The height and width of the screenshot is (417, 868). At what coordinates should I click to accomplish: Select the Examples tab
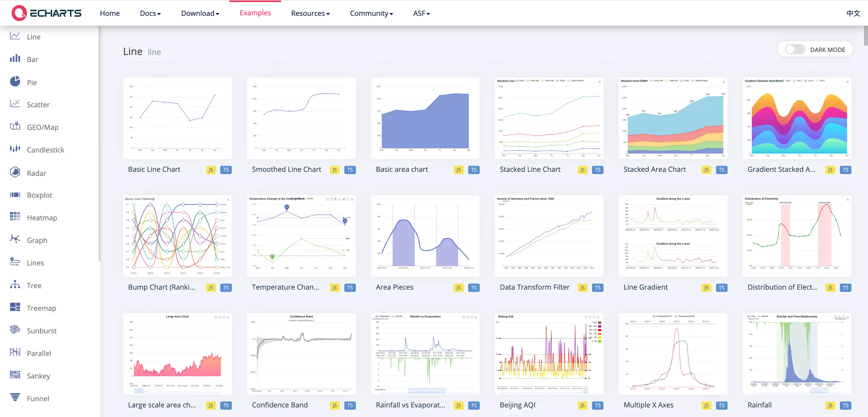(255, 13)
